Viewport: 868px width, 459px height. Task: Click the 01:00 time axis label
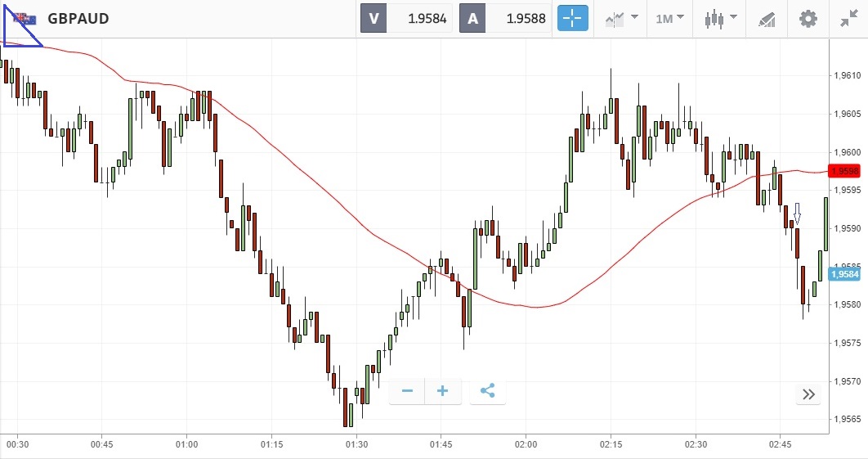pyautogui.click(x=186, y=444)
